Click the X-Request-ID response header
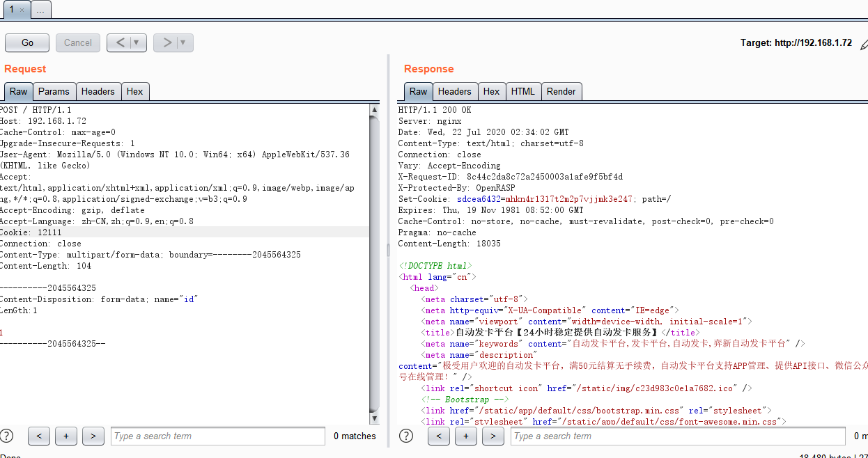The width and height of the screenshot is (868, 458). [x=511, y=177]
